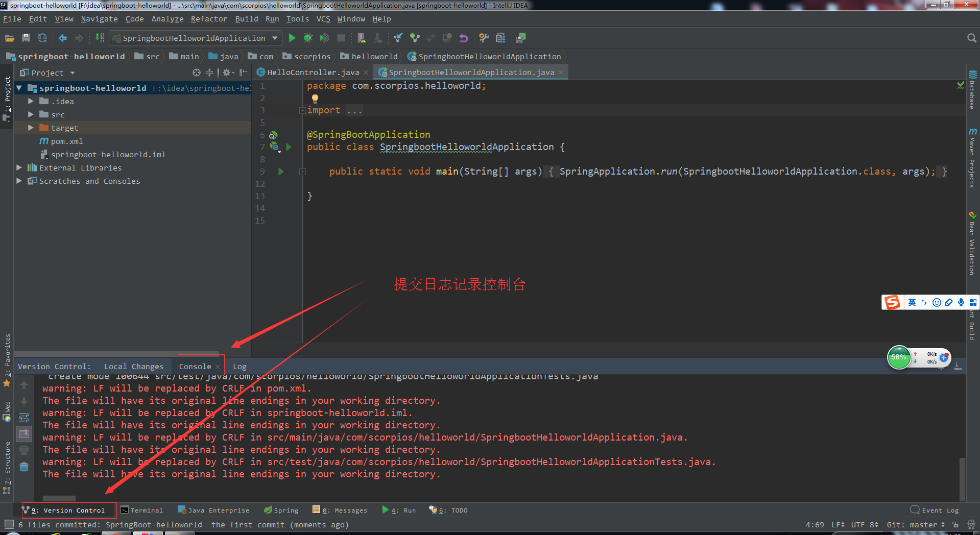Close the Console tab
Viewport: 980px width, 535px height.
[218, 367]
